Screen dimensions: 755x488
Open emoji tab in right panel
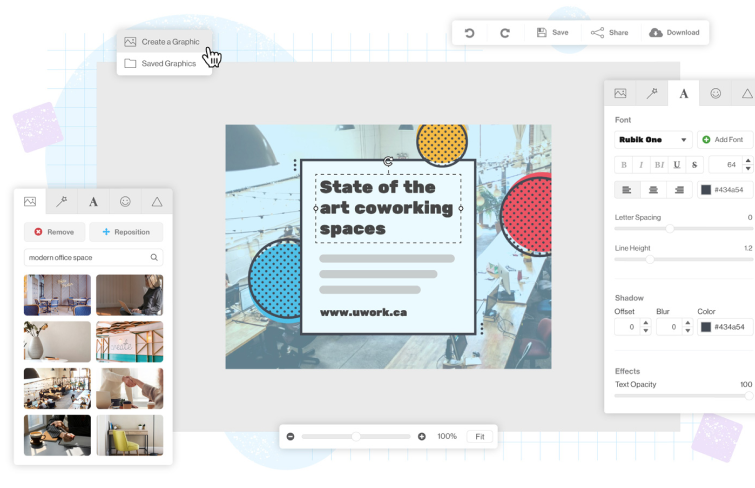[716, 93]
